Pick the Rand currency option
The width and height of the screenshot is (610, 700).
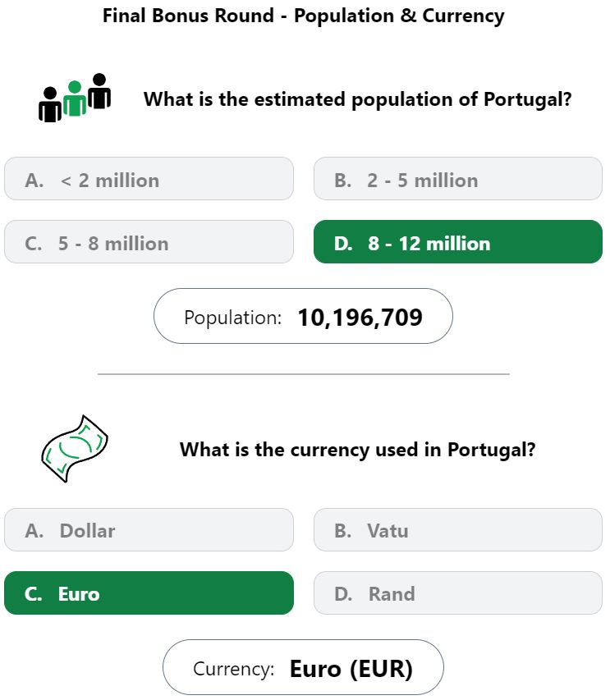[458, 592]
